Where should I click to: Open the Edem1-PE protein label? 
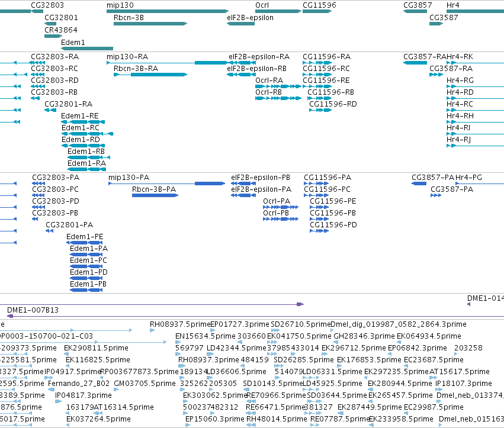click(85, 237)
